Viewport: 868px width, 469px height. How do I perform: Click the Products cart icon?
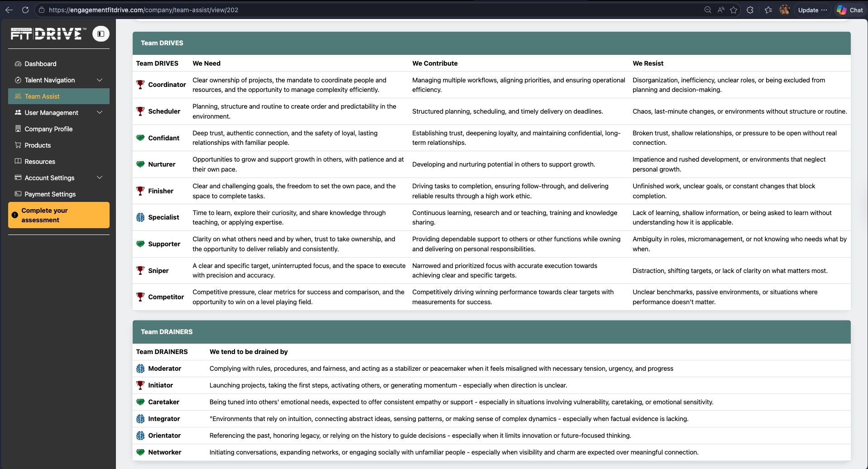point(18,145)
